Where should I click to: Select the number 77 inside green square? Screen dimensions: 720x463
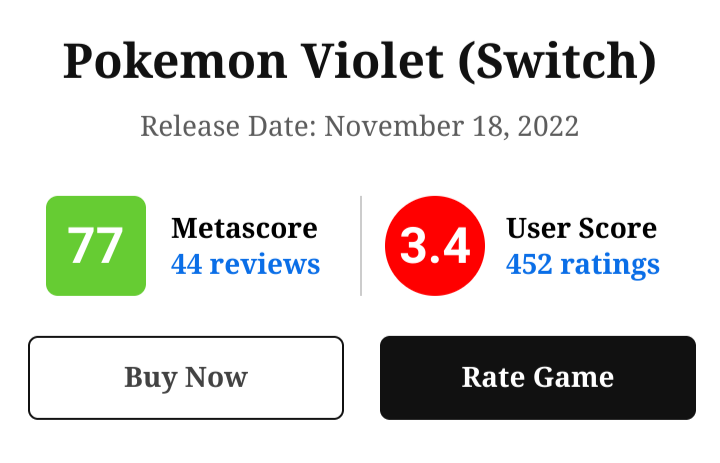tap(96, 246)
